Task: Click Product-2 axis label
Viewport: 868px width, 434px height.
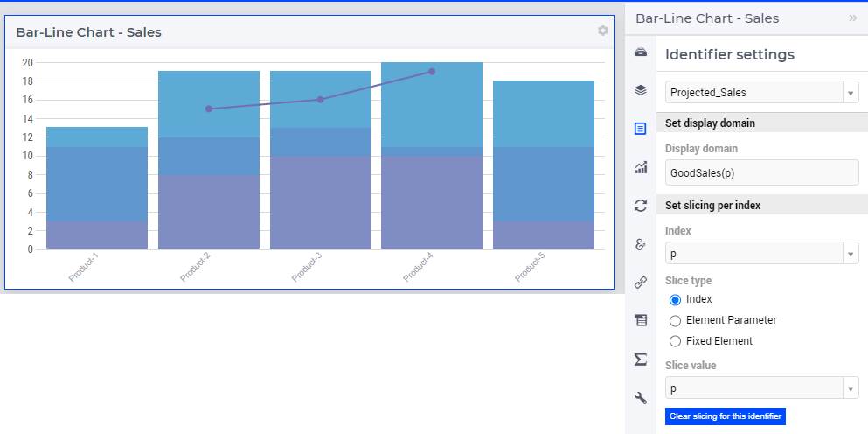Action: click(x=196, y=269)
